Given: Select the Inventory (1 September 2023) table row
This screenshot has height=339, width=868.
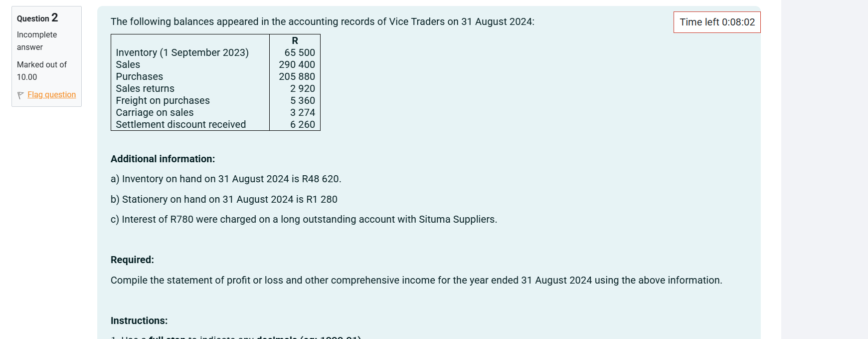Looking at the screenshot, I should pos(182,52).
